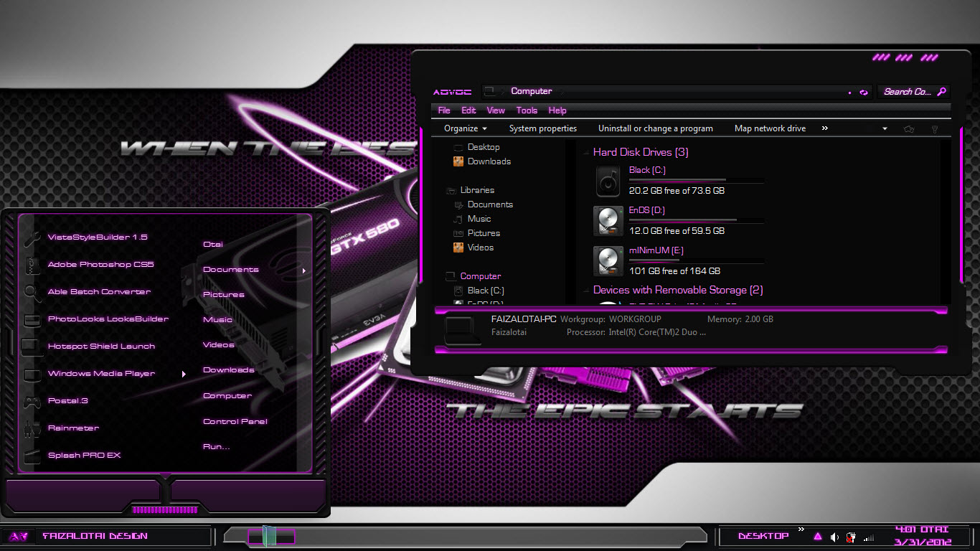Click the EnDS (D:) hard drive icon
This screenshot has width=980, height=551.
608,221
